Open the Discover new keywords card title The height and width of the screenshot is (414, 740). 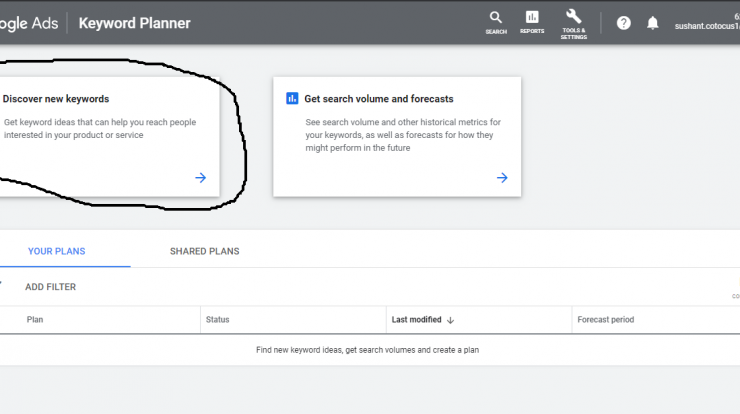click(x=56, y=99)
